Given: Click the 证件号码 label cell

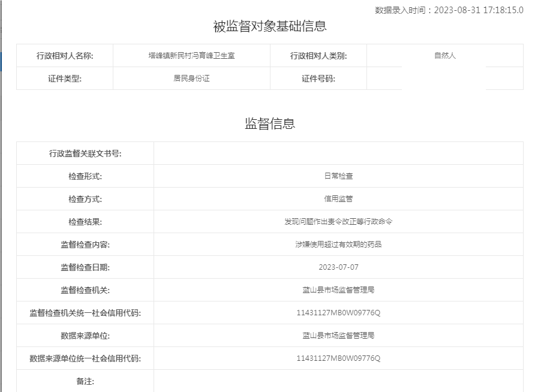Looking at the screenshot, I should click(318, 79).
